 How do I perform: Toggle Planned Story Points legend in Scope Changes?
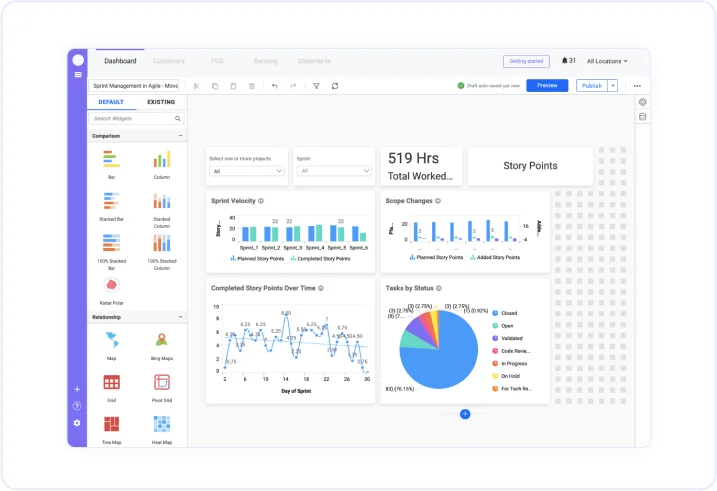[436, 257]
